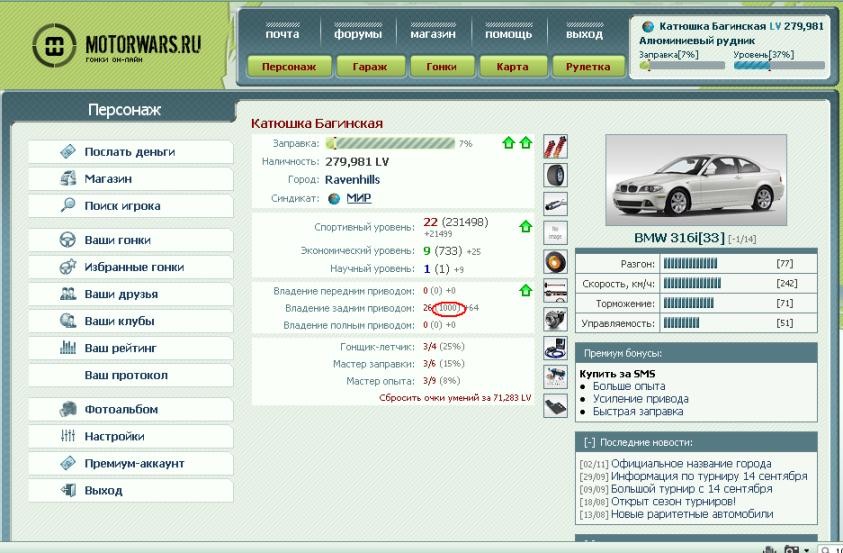Open the black pedal part slot
The height and width of the screenshot is (553, 843).
coord(555,406)
